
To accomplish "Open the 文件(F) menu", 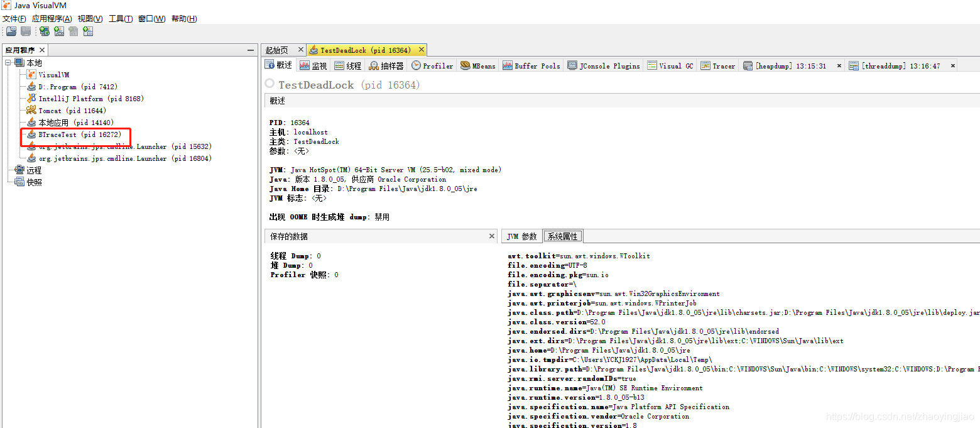I will point(14,19).
